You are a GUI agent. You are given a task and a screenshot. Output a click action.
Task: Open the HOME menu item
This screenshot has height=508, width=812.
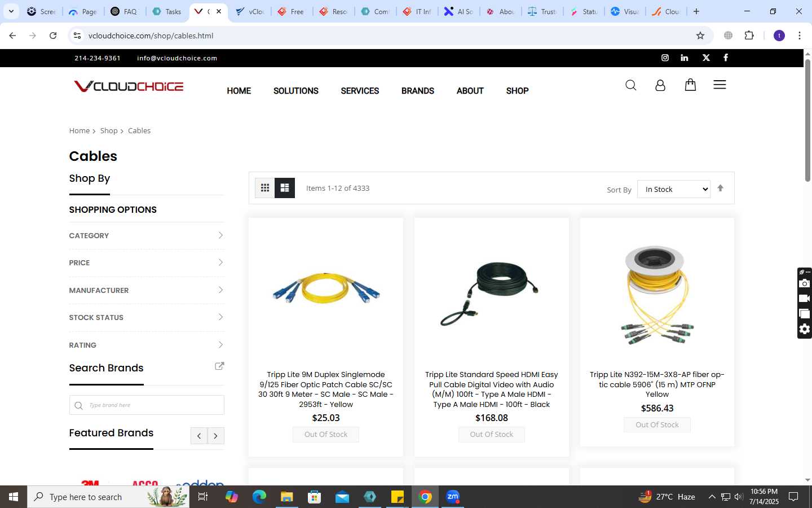click(239, 91)
